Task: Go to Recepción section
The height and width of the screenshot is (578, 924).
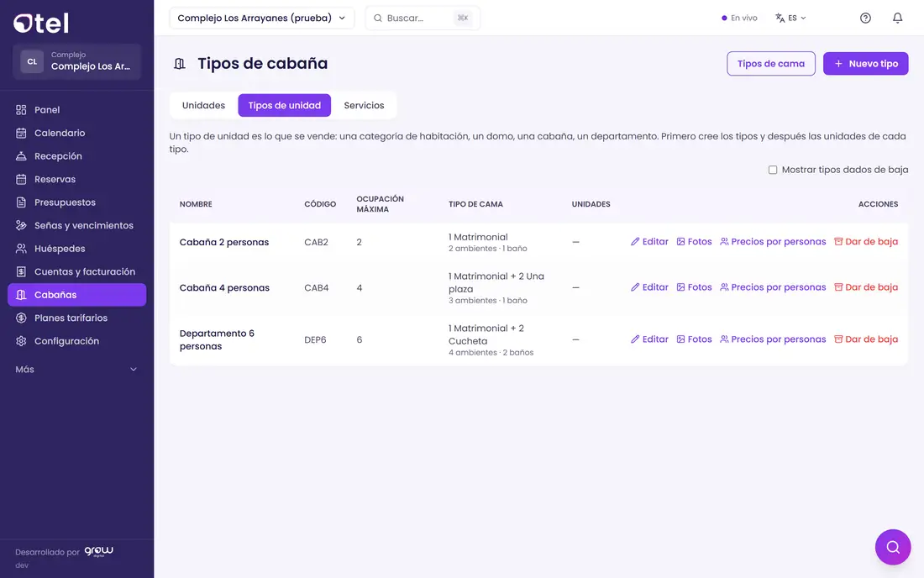Action: [76, 156]
